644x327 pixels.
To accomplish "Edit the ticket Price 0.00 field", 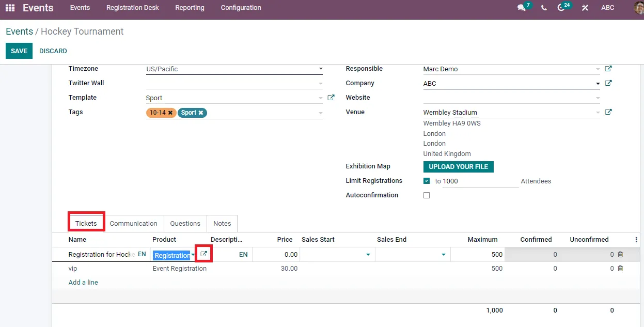I will [x=275, y=255].
